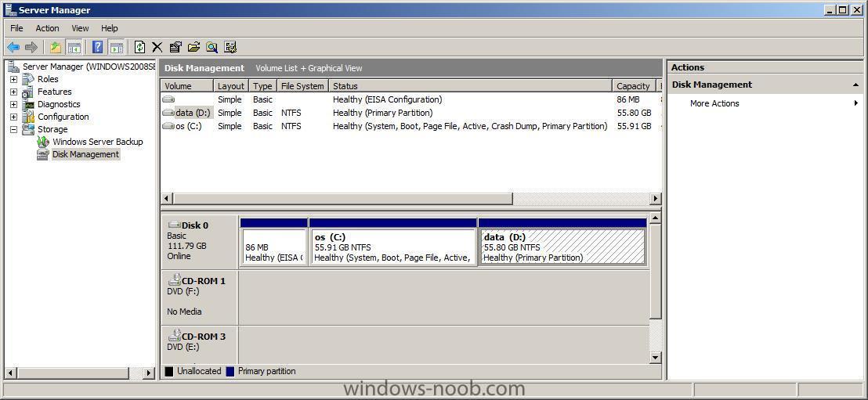Select Windows Server Backup in tree

click(98, 142)
